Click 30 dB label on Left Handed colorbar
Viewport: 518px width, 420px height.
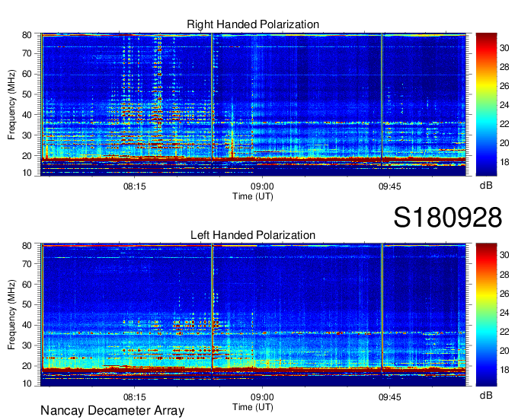504,255
